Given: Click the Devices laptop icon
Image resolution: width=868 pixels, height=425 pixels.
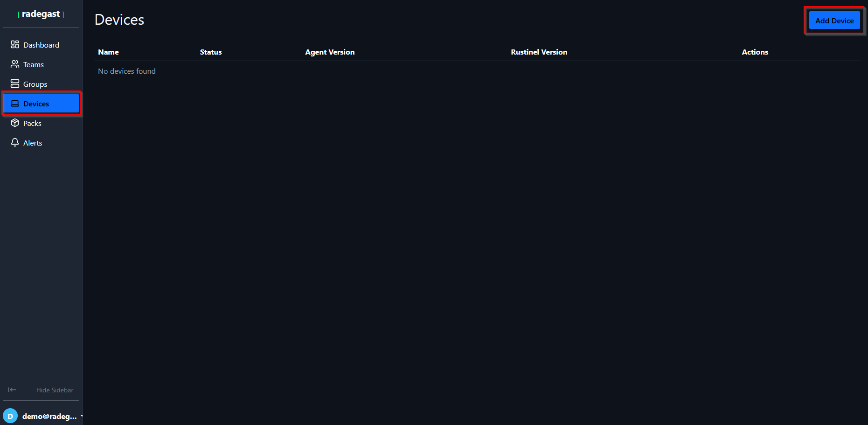Looking at the screenshot, I should [15, 103].
